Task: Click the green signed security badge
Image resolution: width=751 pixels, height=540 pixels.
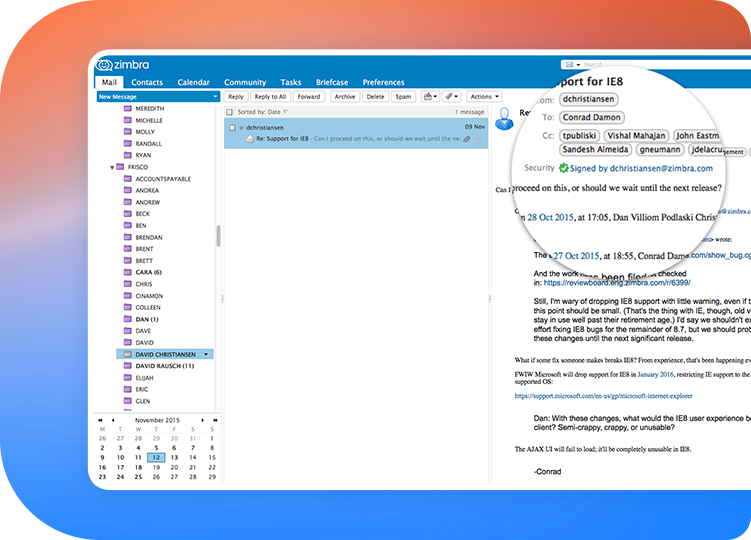Action: (564, 168)
